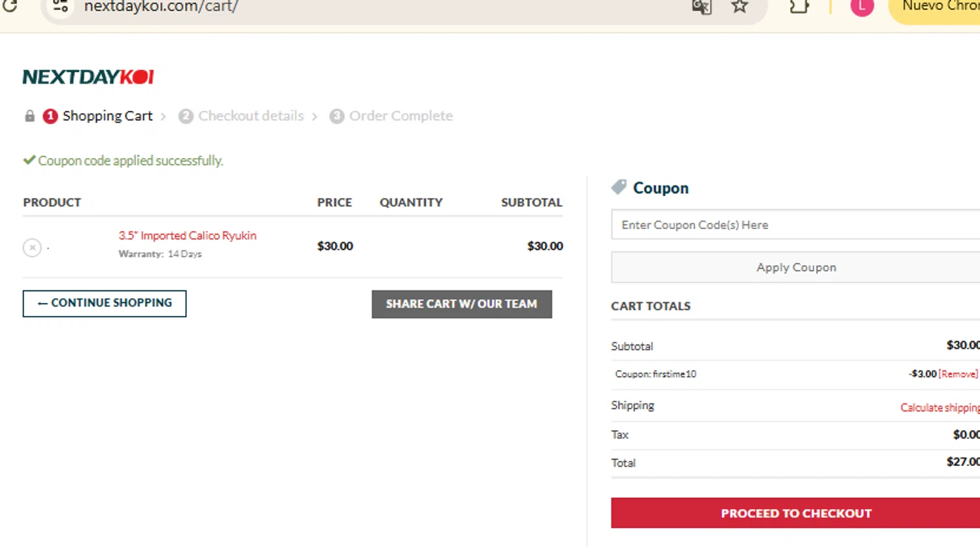This screenshot has height=547, width=980.
Task: Open the Chrome profile avatar
Action: tap(862, 6)
